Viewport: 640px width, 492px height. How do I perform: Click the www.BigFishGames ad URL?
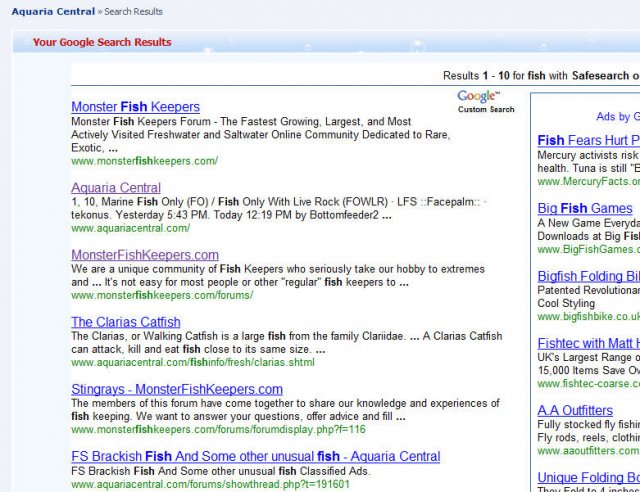[x=589, y=249]
